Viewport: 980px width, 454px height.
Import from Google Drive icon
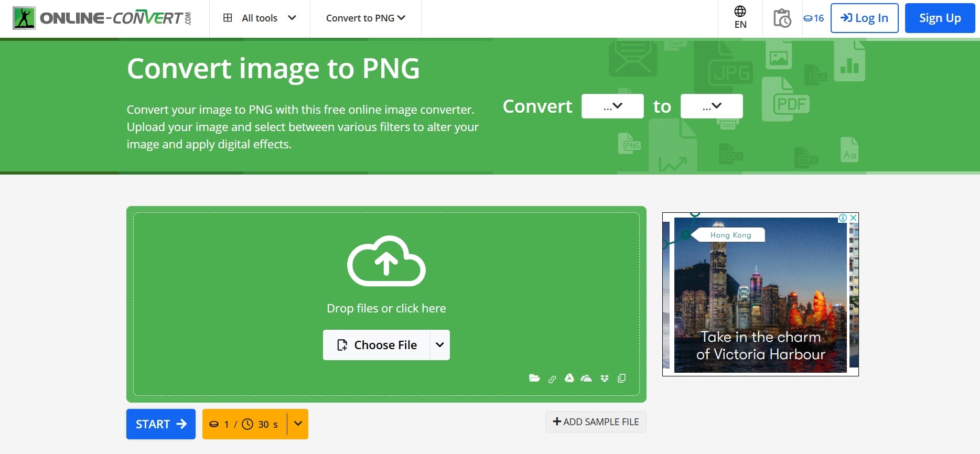coord(569,378)
